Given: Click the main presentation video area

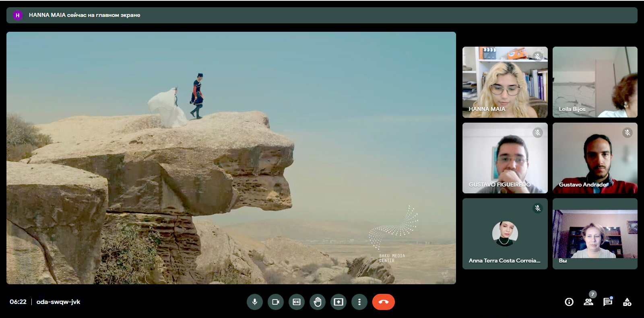Looking at the screenshot, I should click(x=231, y=158).
